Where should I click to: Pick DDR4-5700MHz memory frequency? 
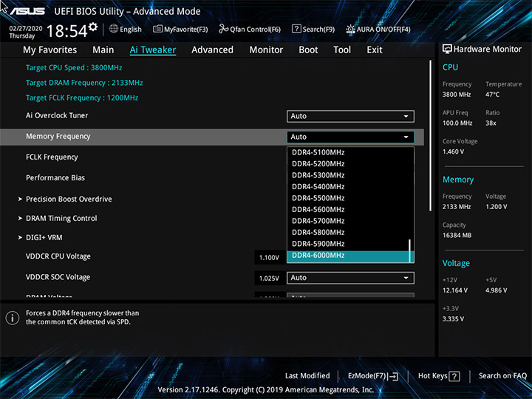pyautogui.click(x=349, y=221)
